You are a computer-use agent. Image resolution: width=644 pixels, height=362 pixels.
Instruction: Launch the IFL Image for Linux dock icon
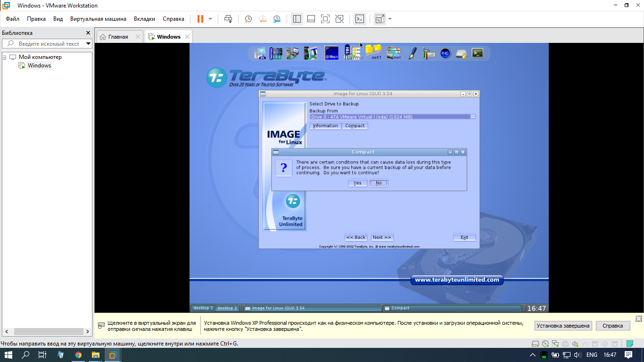(260, 53)
